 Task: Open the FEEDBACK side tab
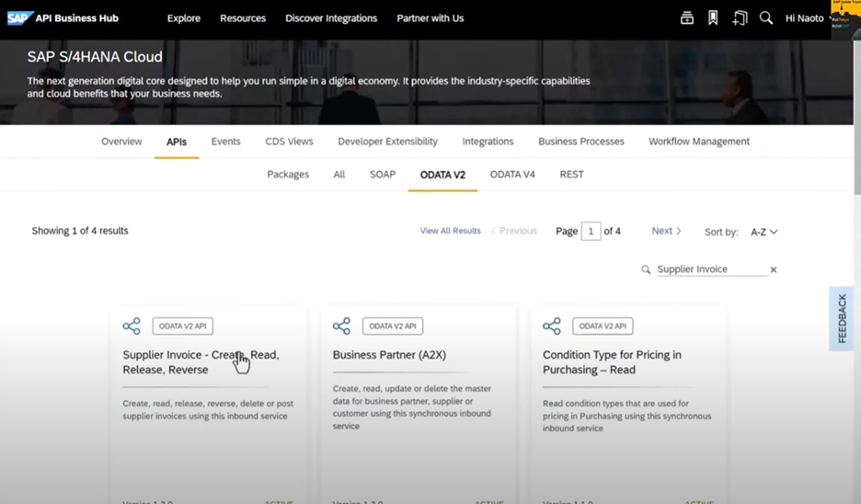pyautogui.click(x=842, y=318)
